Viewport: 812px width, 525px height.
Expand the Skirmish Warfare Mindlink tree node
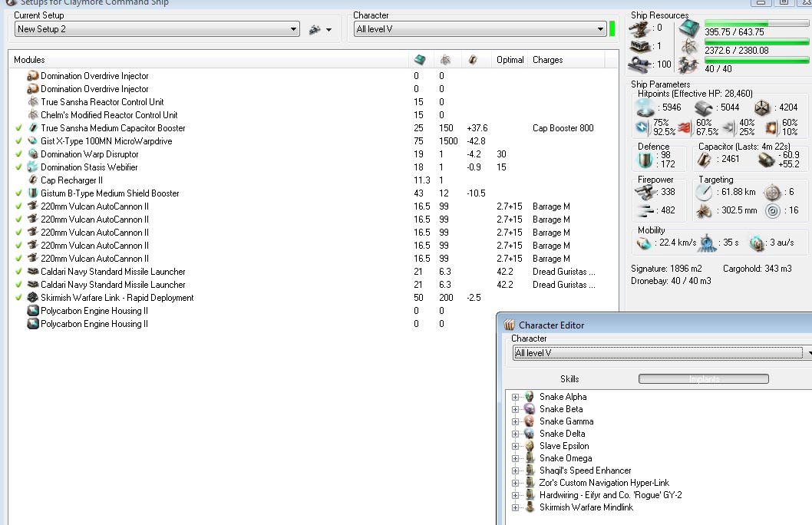point(516,507)
